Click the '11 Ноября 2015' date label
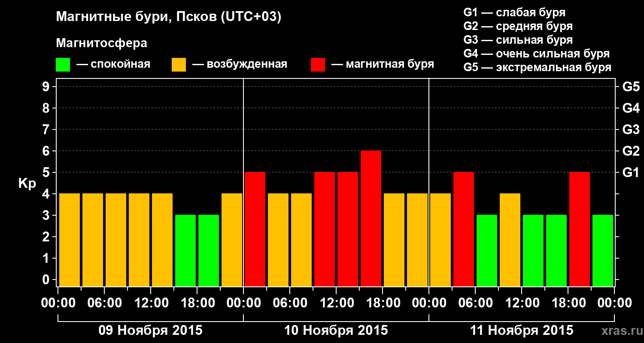The width and height of the screenshot is (644, 343). 521,331
